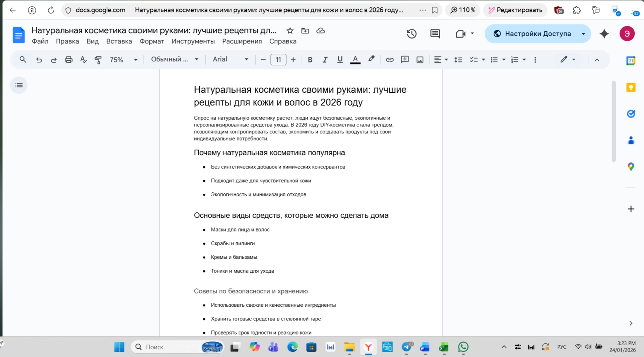The width and height of the screenshot is (644, 357).
Task: Click the insert link icon
Action: click(389, 60)
